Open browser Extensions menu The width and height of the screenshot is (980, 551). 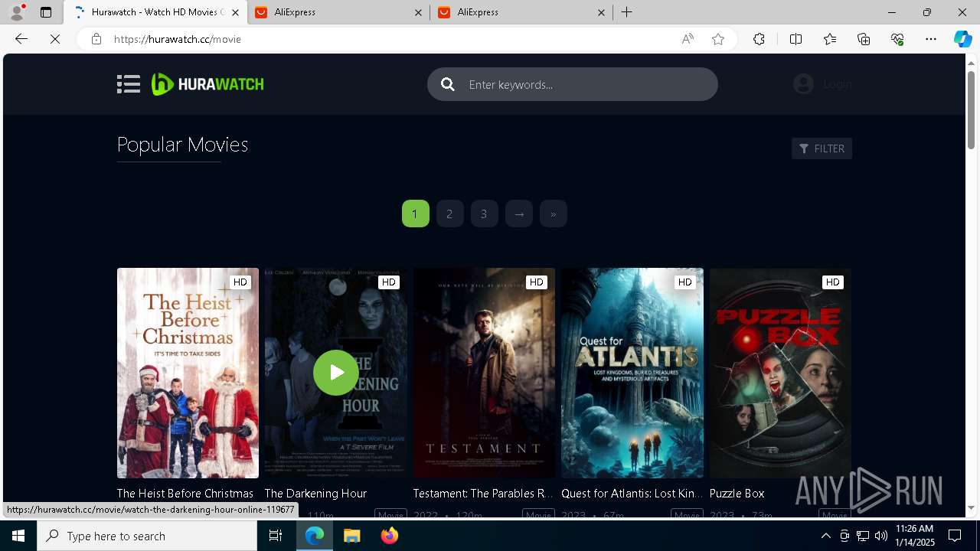759,39
